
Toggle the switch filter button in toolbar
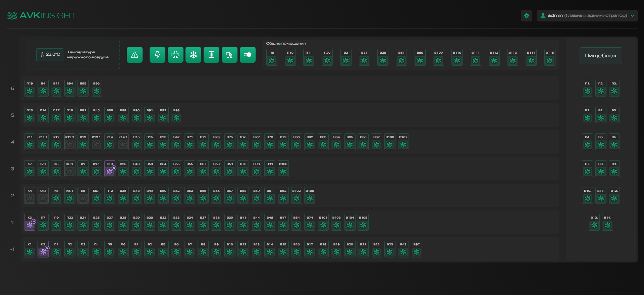point(248,55)
